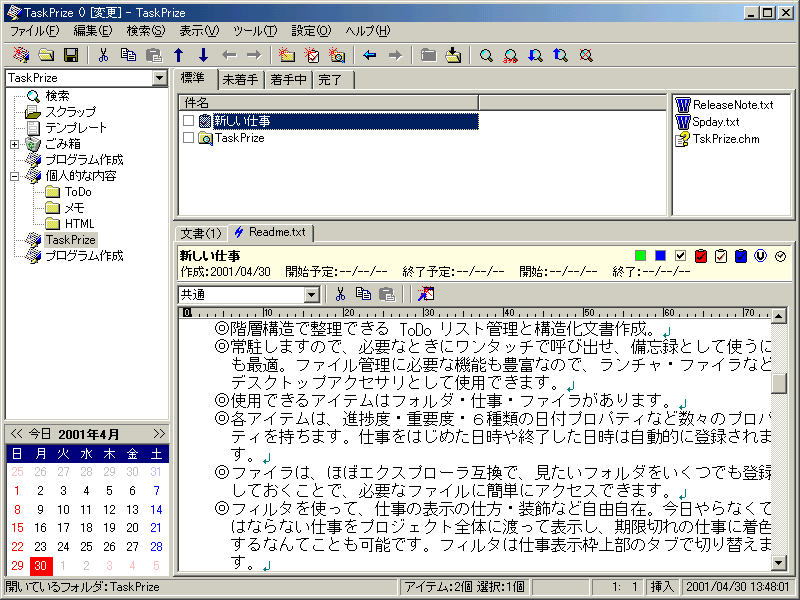Screen dimensions: 800x600
Task: Click the new folder icon with red spark
Action: pos(287,55)
